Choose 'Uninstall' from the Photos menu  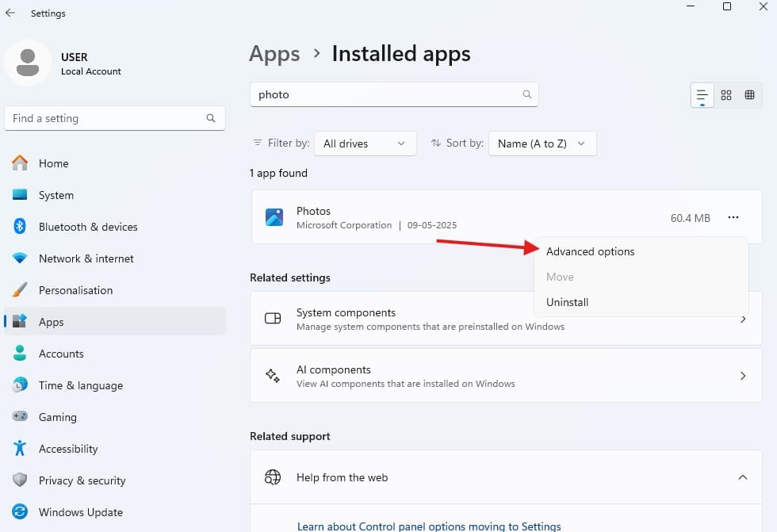567,302
